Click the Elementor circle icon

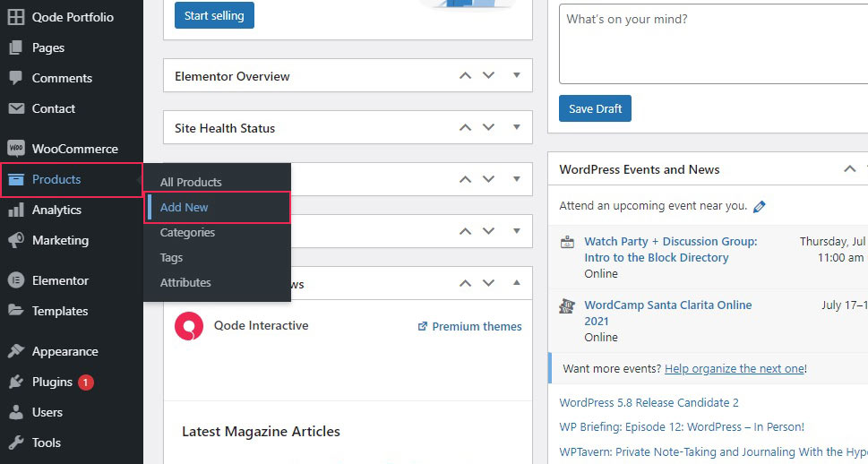pyautogui.click(x=16, y=280)
